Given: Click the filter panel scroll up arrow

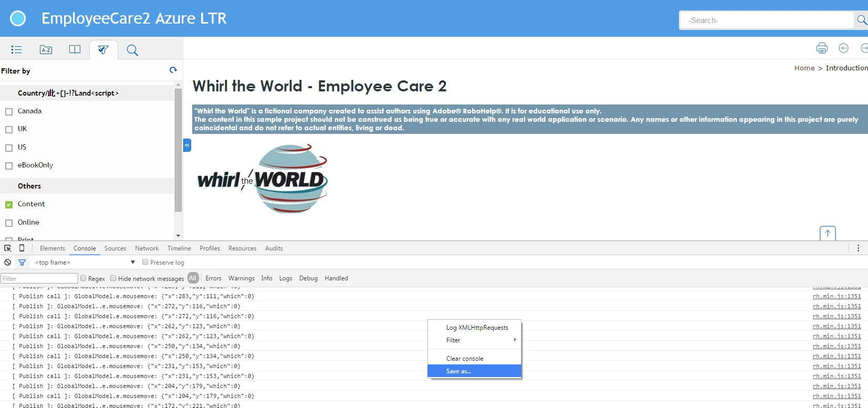Looking at the screenshot, I should (178, 84).
